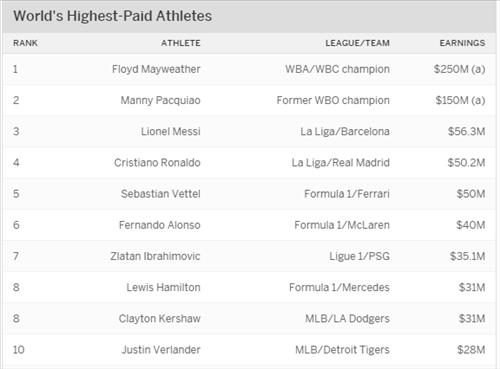The height and width of the screenshot is (369, 500).
Task: Click the $56.3M earnings value
Action: click(466, 131)
